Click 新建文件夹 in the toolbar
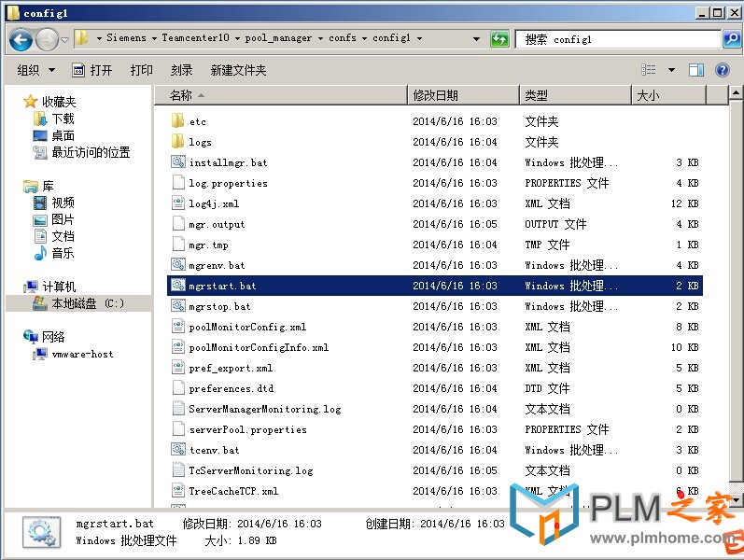The image size is (744, 560). [238, 70]
